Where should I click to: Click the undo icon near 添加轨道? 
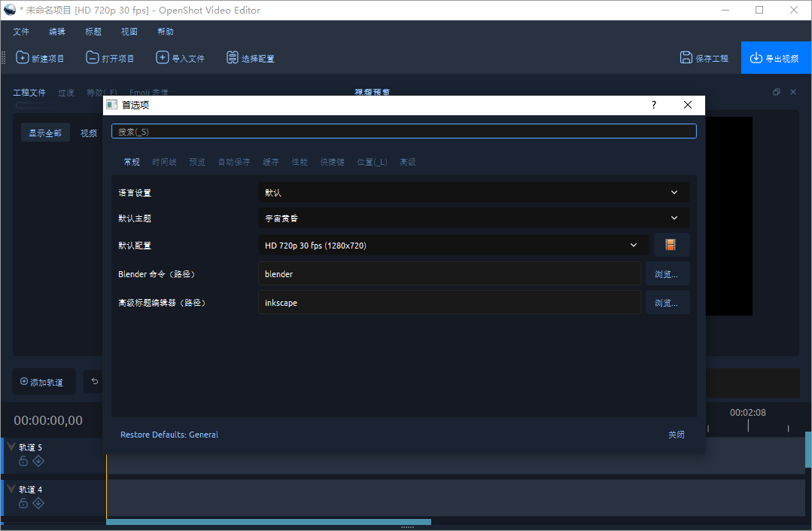tap(94, 381)
